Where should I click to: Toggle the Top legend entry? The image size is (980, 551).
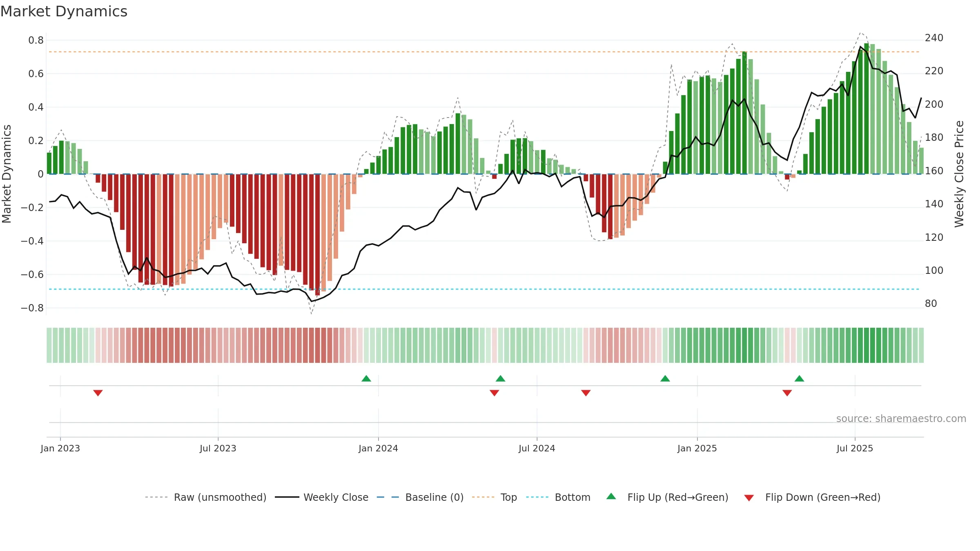click(x=494, y=497)
